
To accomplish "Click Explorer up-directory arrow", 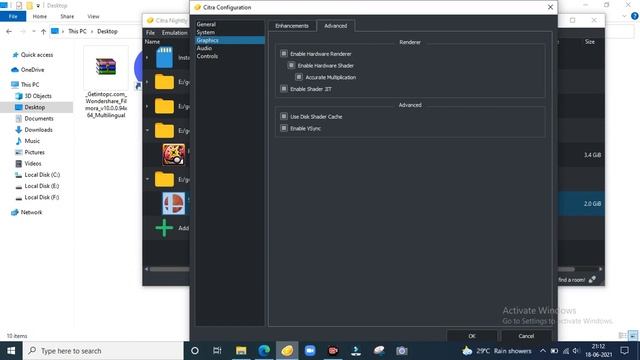I will click(43, 31).
